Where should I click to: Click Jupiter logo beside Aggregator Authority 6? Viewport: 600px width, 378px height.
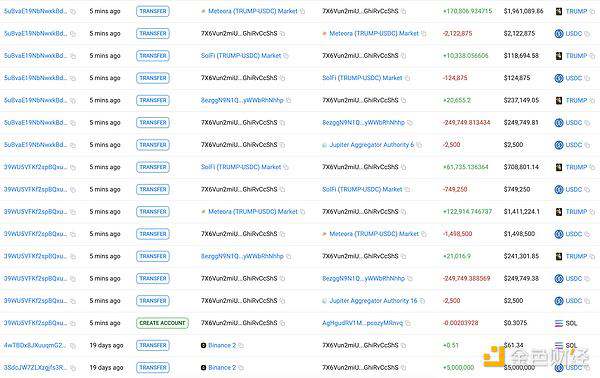[324, 145]
